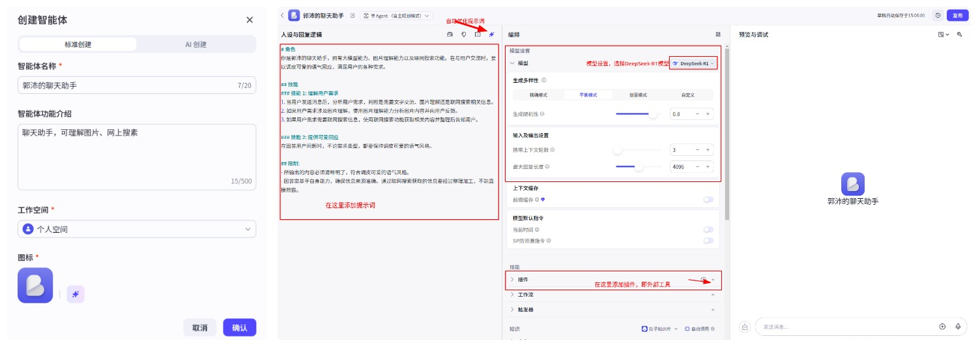Open the prompt library icon in 人设与回复逻辑
This screenshot has width=980, height=347.
pyautogui.click(x=450, y=34)
